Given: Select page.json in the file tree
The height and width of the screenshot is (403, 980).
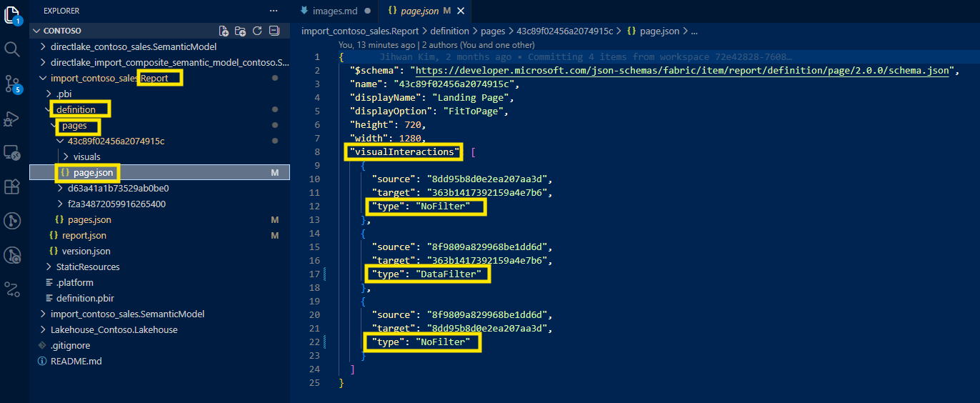Looking at the screenshot, I should (x=160, y=172).
